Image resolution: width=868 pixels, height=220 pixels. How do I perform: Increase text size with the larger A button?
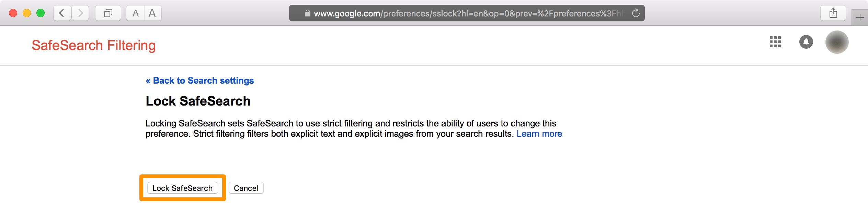pos(151,13)
